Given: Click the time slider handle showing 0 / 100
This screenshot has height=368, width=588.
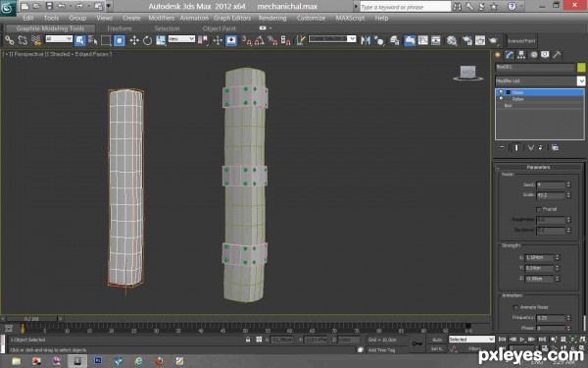Looking at the screenshot, I should pyautogui.click(x=32, y=319).
